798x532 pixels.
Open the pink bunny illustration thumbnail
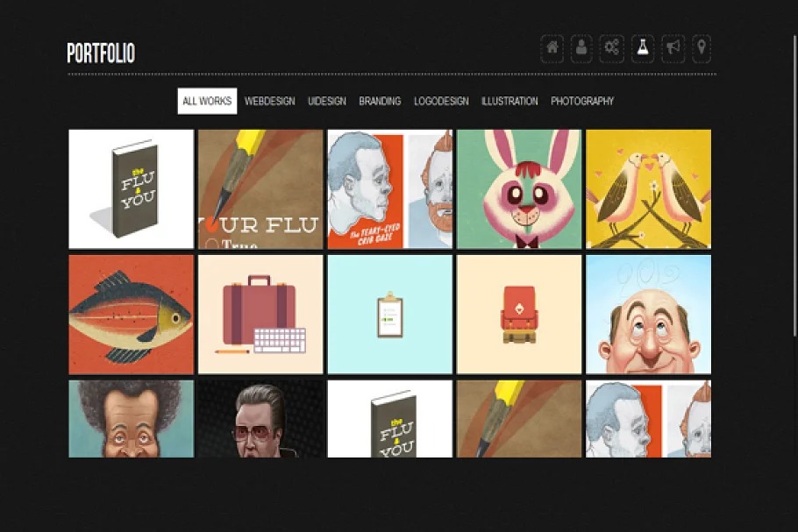[519, 189]
